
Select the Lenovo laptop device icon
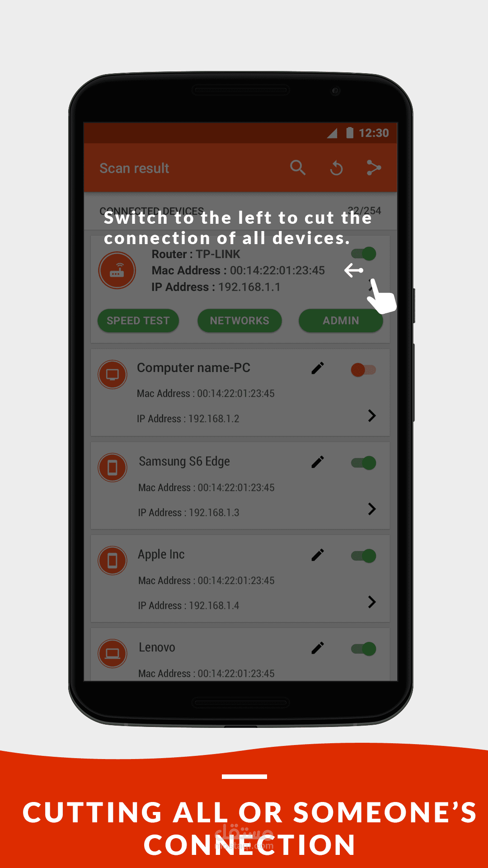tap(113, 653)
